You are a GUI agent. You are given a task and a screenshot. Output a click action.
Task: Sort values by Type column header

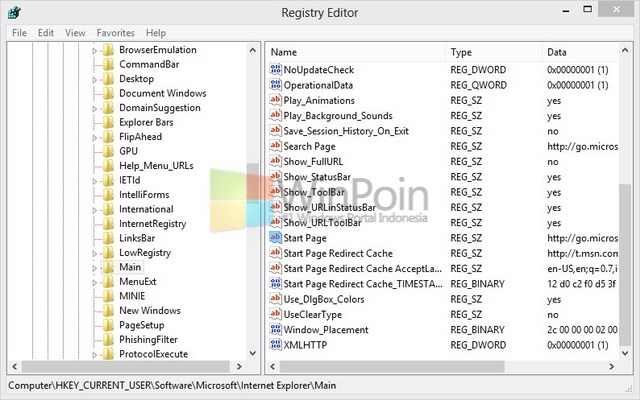click(494, 52)
